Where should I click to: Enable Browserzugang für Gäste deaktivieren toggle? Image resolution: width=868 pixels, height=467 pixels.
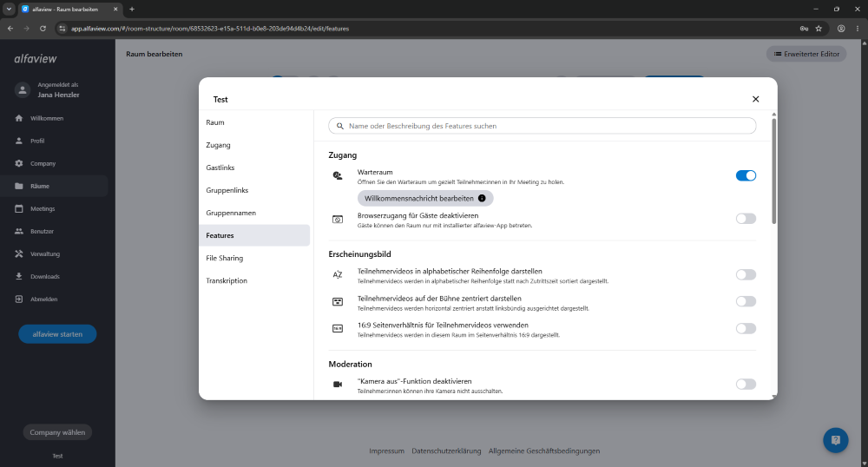pos(746,219)
